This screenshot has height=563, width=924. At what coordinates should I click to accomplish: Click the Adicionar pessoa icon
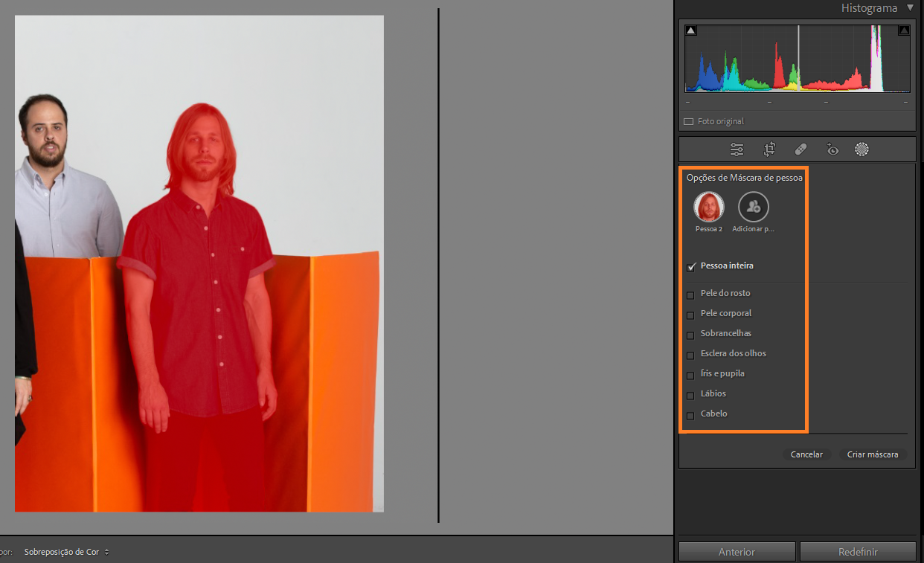(x=753, y=207)
